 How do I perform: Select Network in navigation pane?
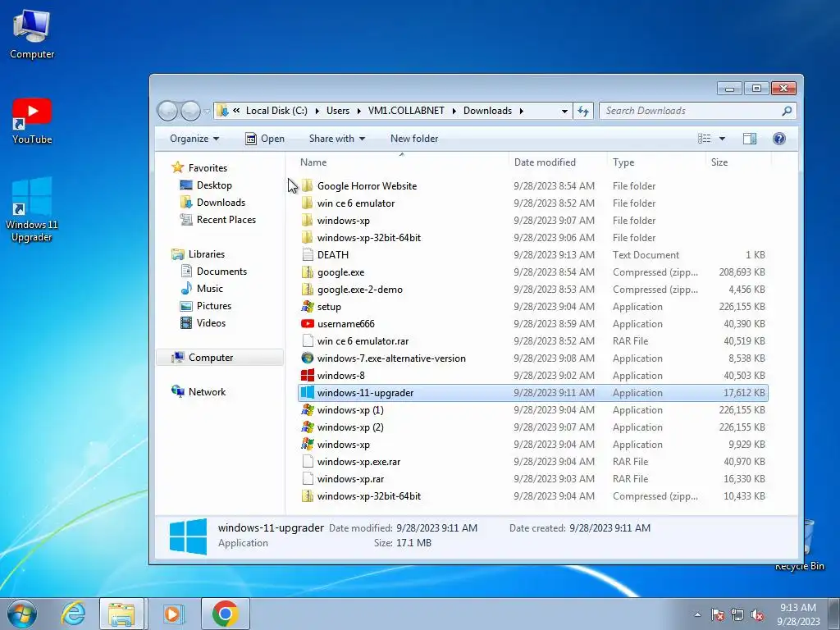[207, 391]
